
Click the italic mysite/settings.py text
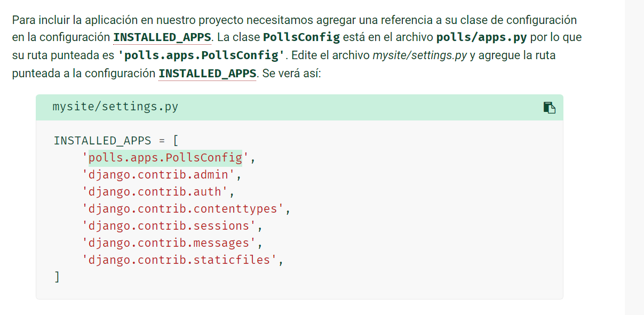(x=420, y=55)
